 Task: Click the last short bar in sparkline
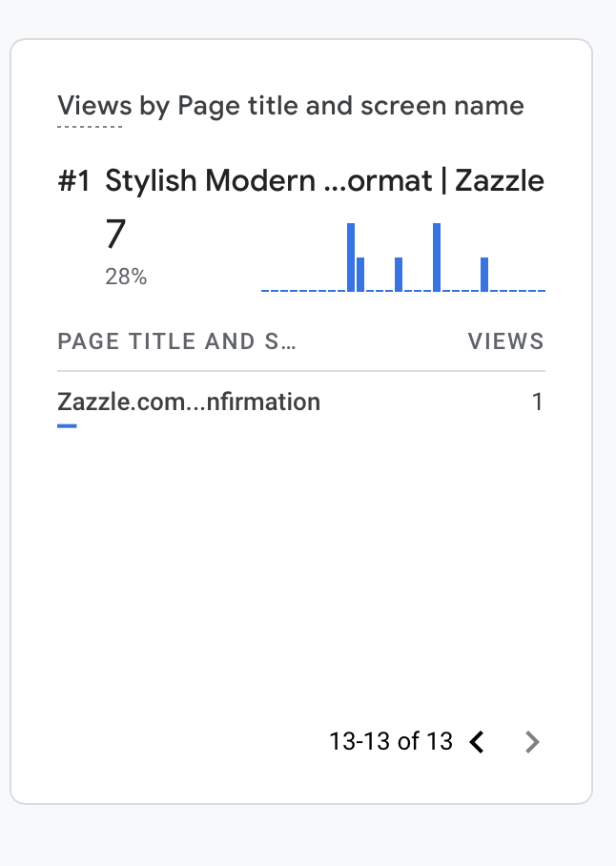[484, 274]
